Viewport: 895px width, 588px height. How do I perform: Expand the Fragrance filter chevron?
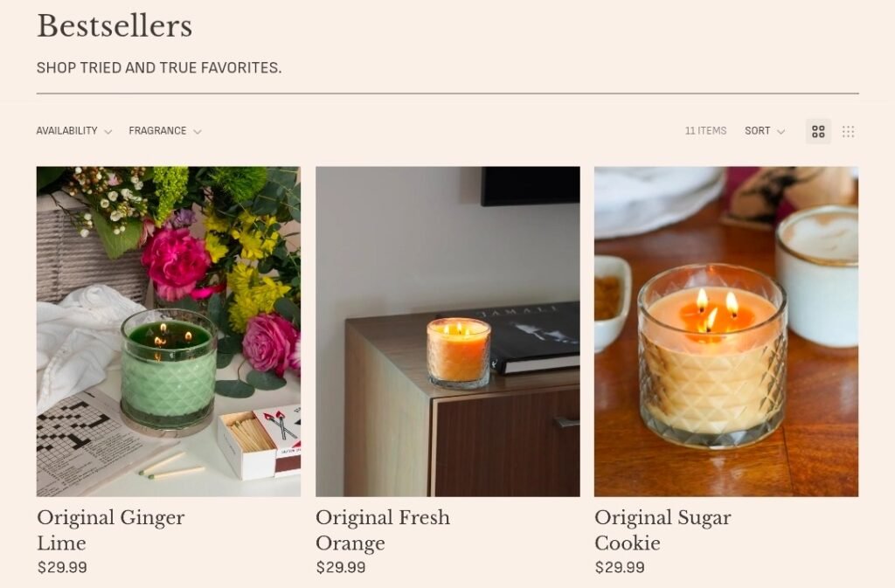pos(198,132)
